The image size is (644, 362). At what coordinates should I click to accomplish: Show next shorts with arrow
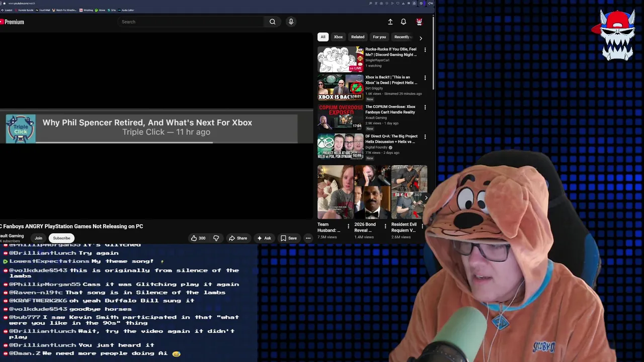click(426, 198)
